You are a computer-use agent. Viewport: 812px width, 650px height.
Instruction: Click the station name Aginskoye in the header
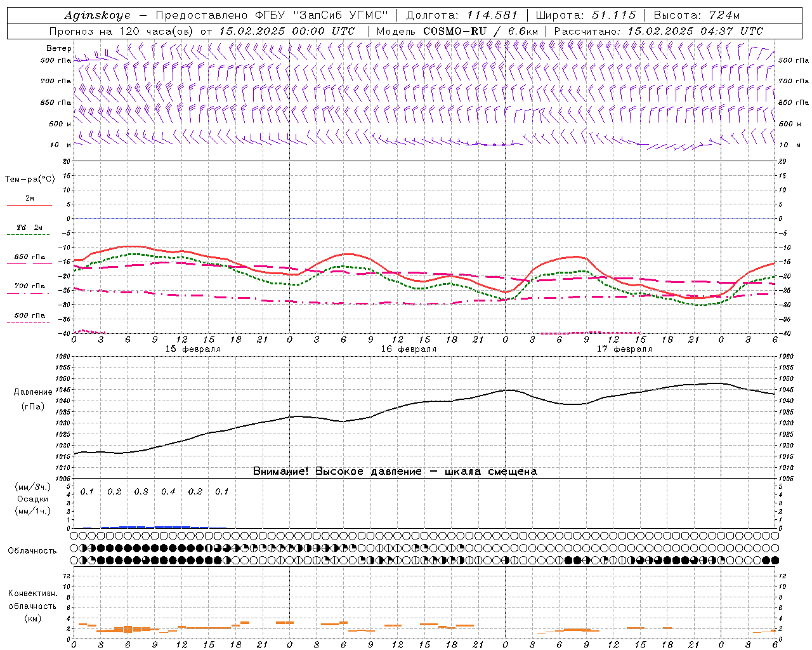[97, 15]
